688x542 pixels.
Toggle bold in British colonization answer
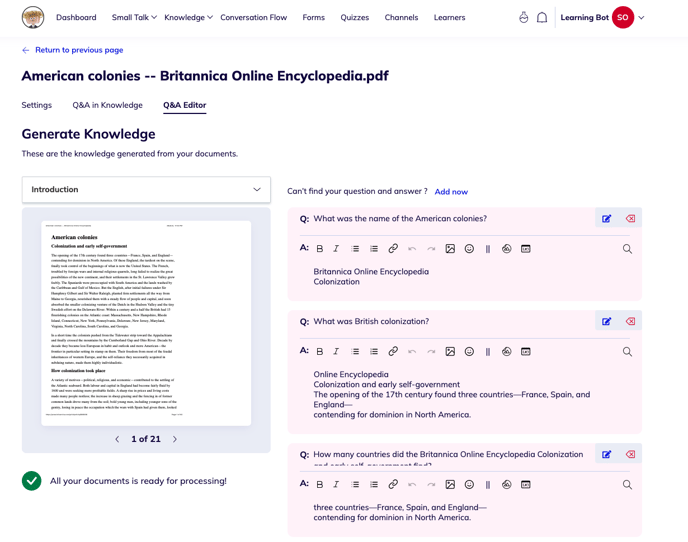[x=320, y=352]
